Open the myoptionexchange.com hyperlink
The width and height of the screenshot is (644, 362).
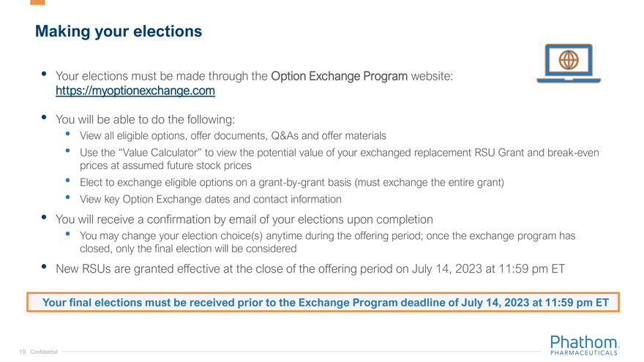[135, 91]
